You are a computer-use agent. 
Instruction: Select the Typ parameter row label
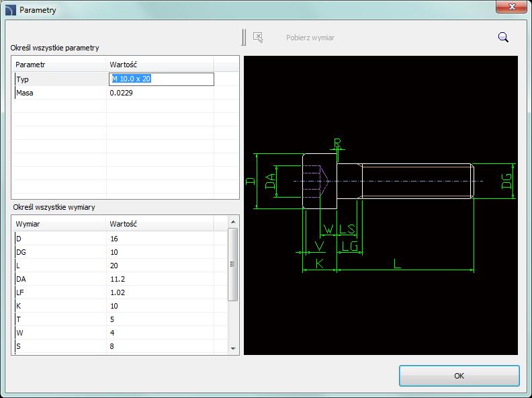pos(22,79)
